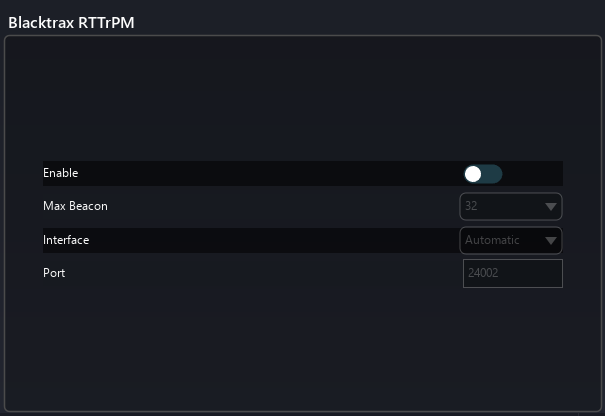This screenshot has height=416, width=605.
Task: Click the 24002 port number
Action: click(x=484, y=273)
